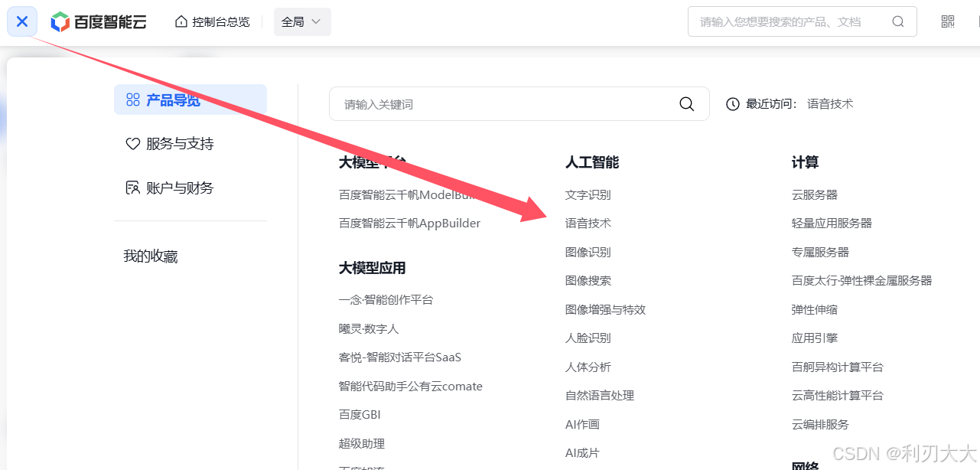Open 自然语言处理 product
The width and height of the screenshot is (980, 470).
(600, 396)
